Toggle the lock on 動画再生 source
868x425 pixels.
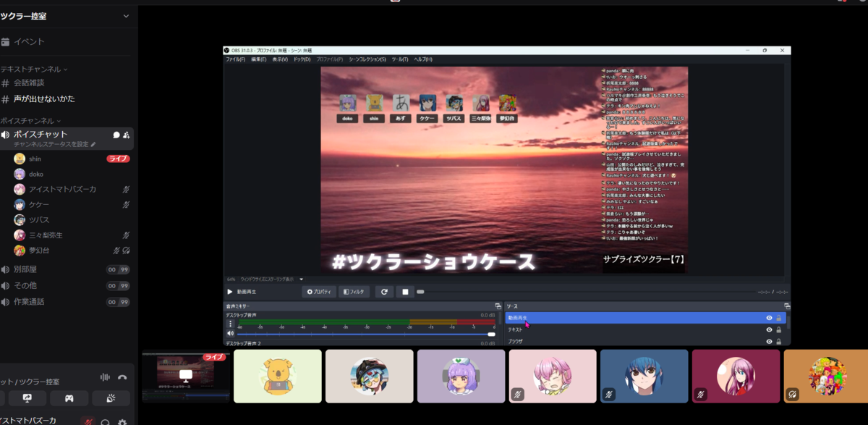pos(779,318)
